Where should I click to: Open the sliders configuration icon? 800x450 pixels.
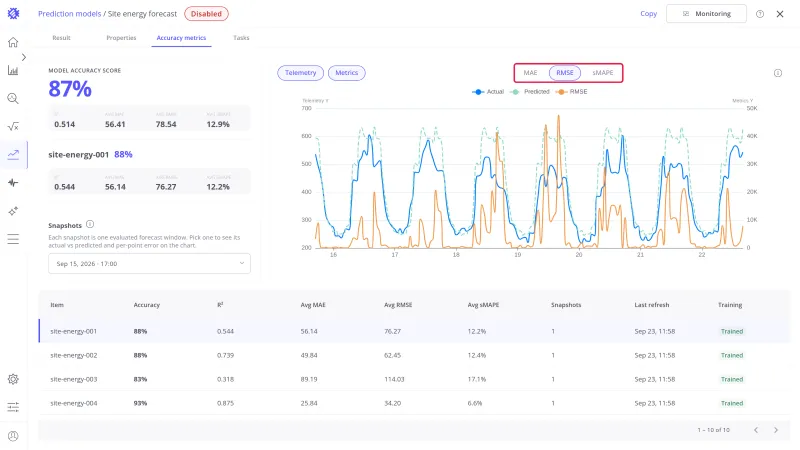(13, 407)
